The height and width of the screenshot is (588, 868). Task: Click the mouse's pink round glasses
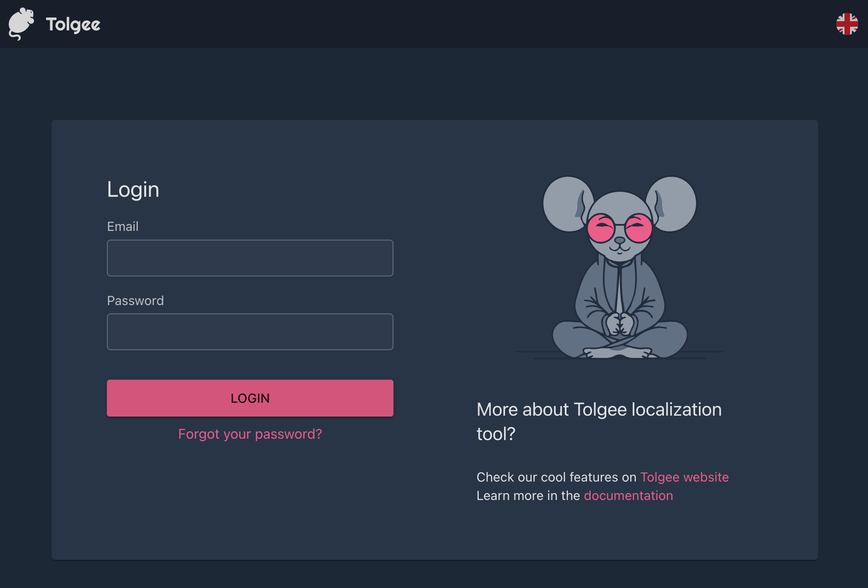pos(620,228)
